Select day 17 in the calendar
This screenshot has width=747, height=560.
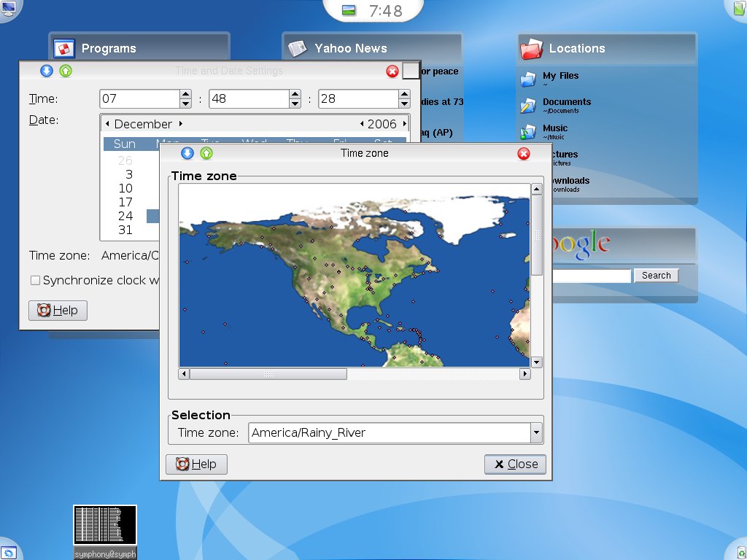click(x=125, y=202)
